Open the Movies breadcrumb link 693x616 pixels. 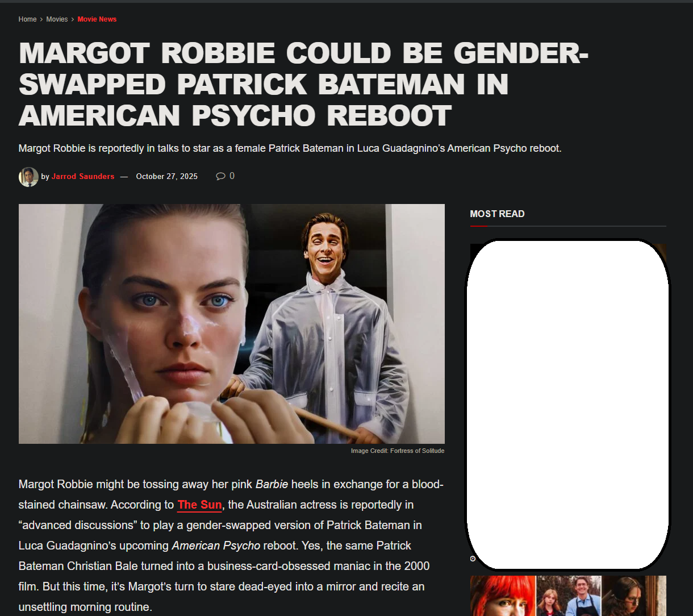pos(57,19)
